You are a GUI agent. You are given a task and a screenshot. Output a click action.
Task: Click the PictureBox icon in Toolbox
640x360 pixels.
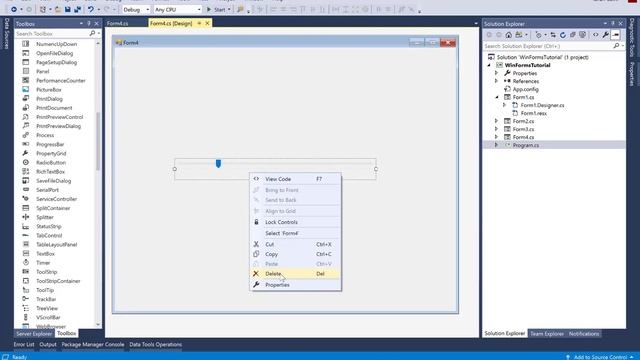pyautogui.click(x=26, y=89)
